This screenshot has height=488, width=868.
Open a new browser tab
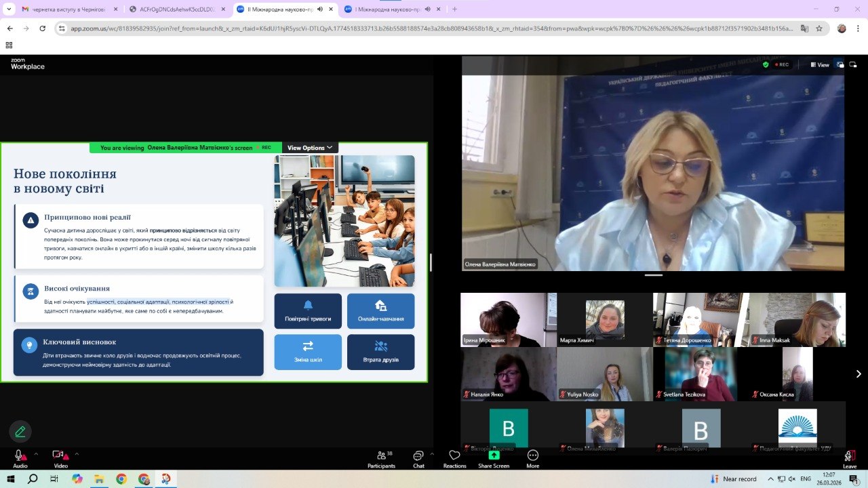454,9
